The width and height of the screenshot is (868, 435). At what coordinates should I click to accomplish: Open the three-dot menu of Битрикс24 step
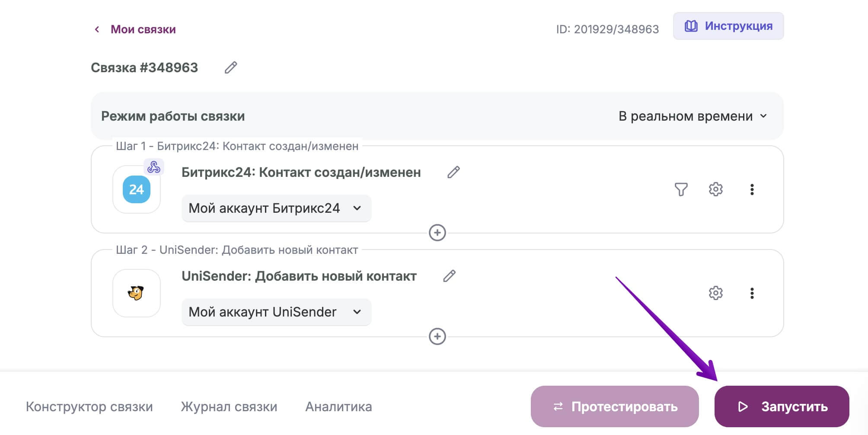[x=752, y=189]
